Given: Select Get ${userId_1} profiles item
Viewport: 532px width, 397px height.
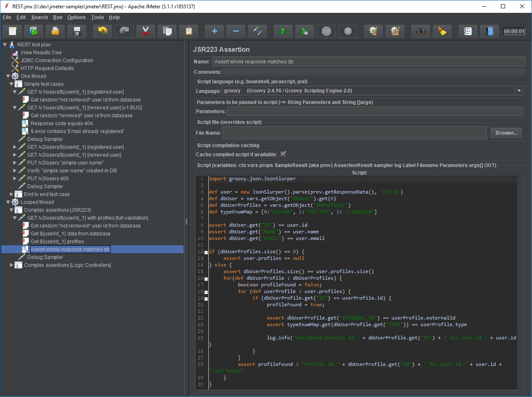Looking at the screenshot, I should coord(57,242).
